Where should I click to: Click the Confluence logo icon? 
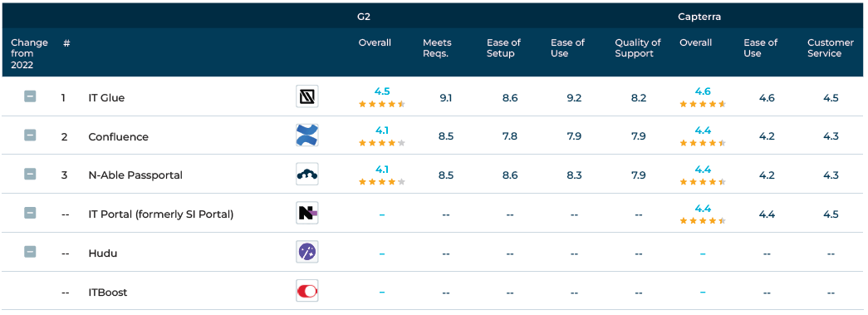coord(307,135)
